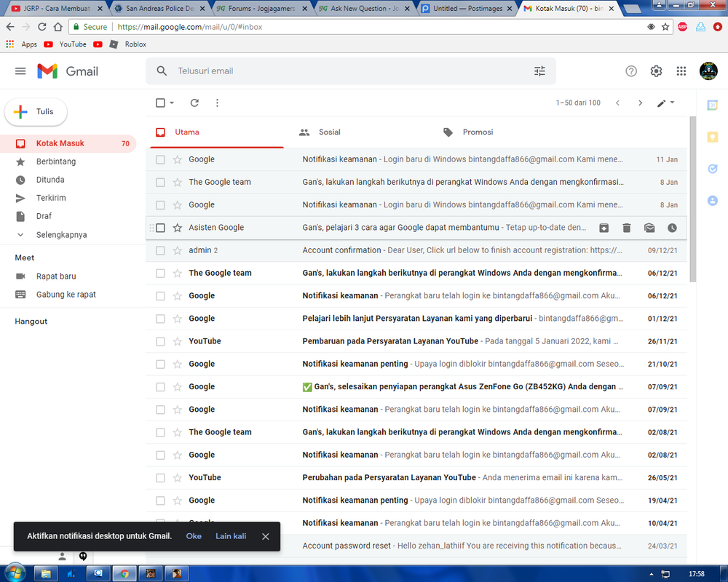Viewport: 728px width, 582px height.
Task: Click the Telusuri email search field
Action: coord(351,71)
